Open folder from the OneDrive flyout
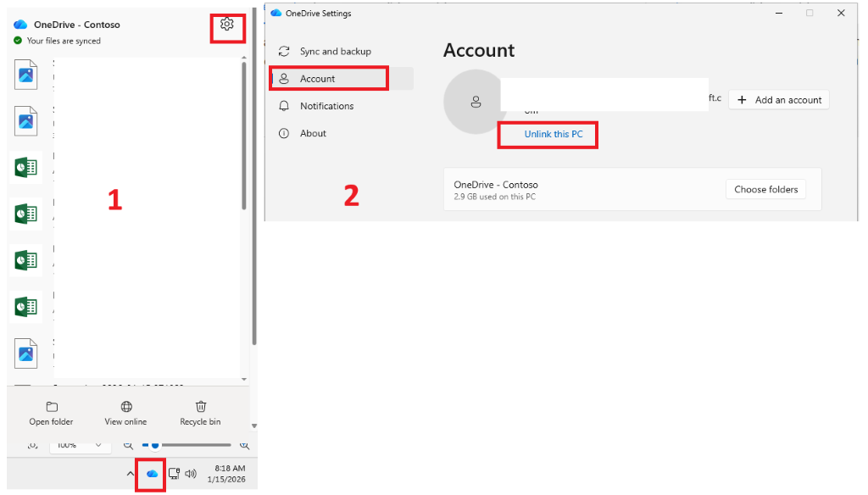Screen dimensions: 868x495 (x=51, y=414)
